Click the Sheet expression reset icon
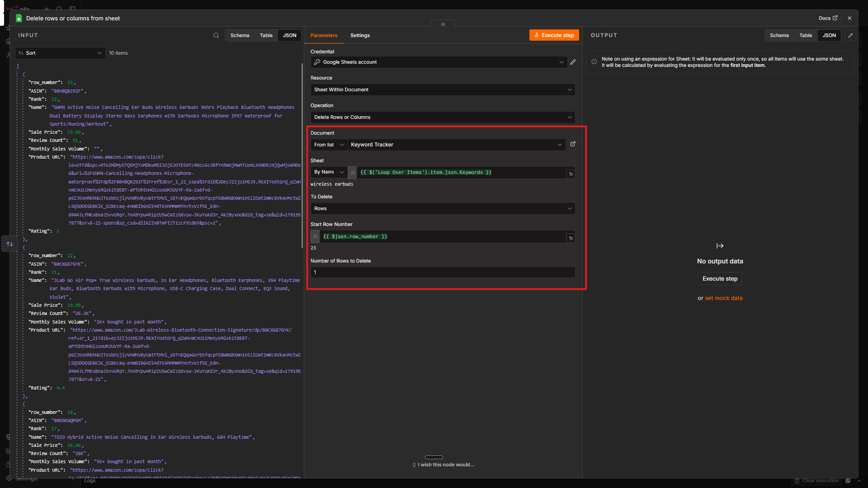The width and height of the screenshot is (868, 488). [571, 174]
